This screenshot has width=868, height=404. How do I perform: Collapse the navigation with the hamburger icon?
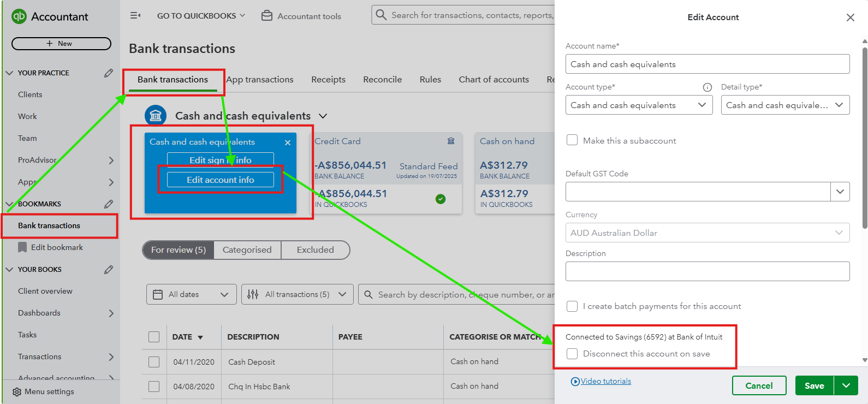tap(135, 16)
